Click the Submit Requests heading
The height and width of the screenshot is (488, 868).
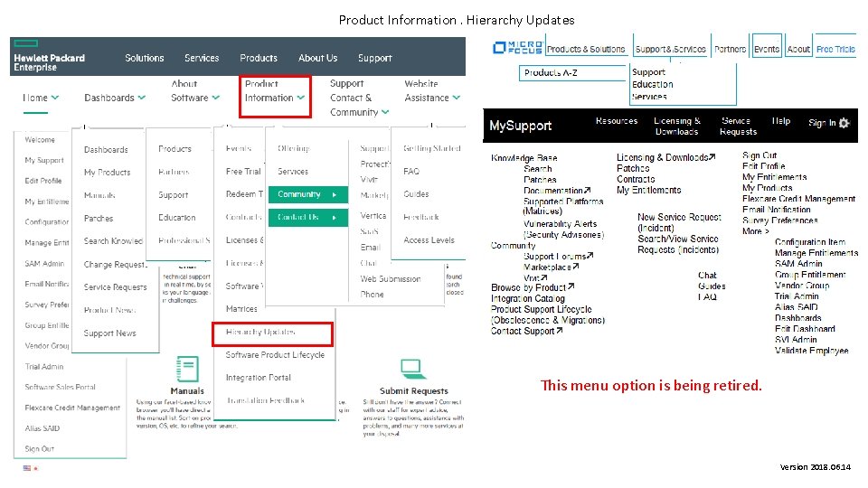click(413, 390)
